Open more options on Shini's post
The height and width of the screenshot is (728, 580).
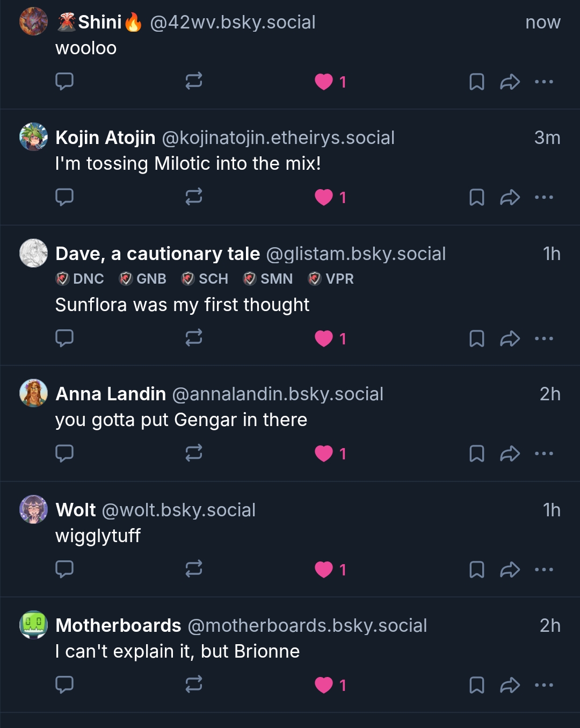[x=544, y=82]
